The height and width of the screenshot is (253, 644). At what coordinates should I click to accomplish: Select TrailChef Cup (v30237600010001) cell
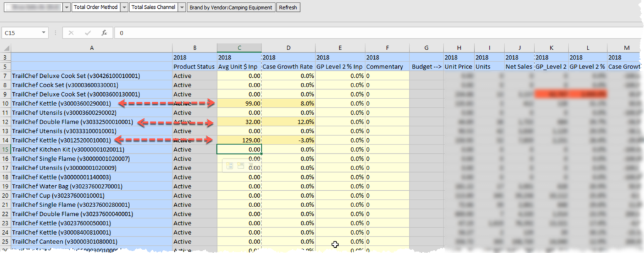[92, 196]
